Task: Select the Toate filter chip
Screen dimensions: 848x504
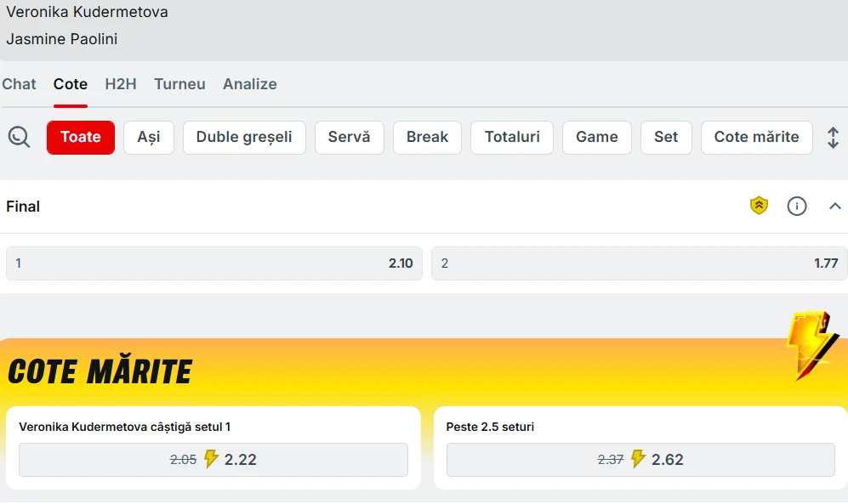Action: coord(81,137)
